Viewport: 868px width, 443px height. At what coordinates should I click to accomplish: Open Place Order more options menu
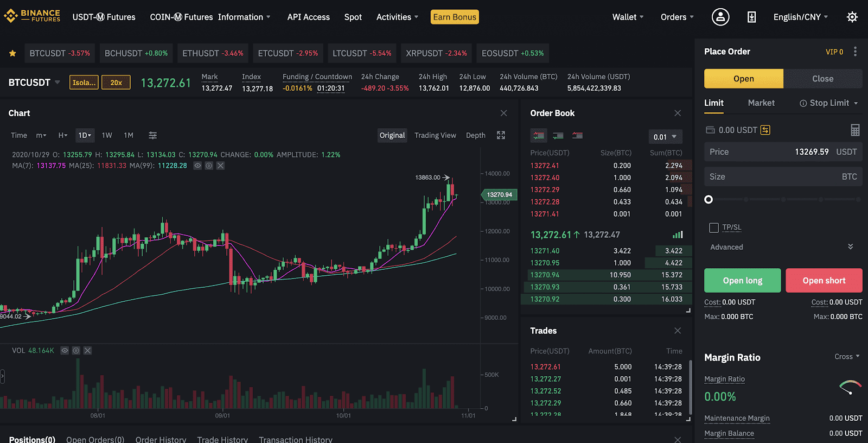tap(856, 52)
